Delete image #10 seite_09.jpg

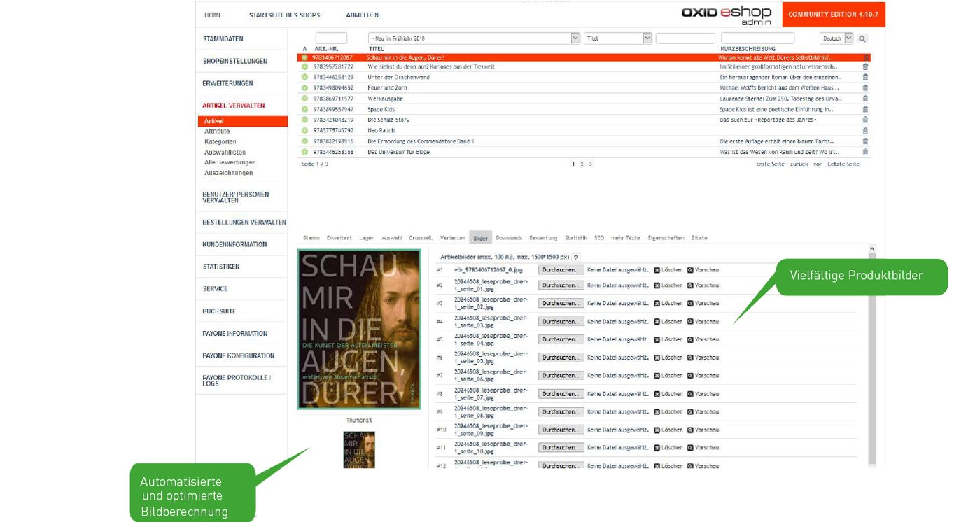pyautogui.click(x=668, y=430)
